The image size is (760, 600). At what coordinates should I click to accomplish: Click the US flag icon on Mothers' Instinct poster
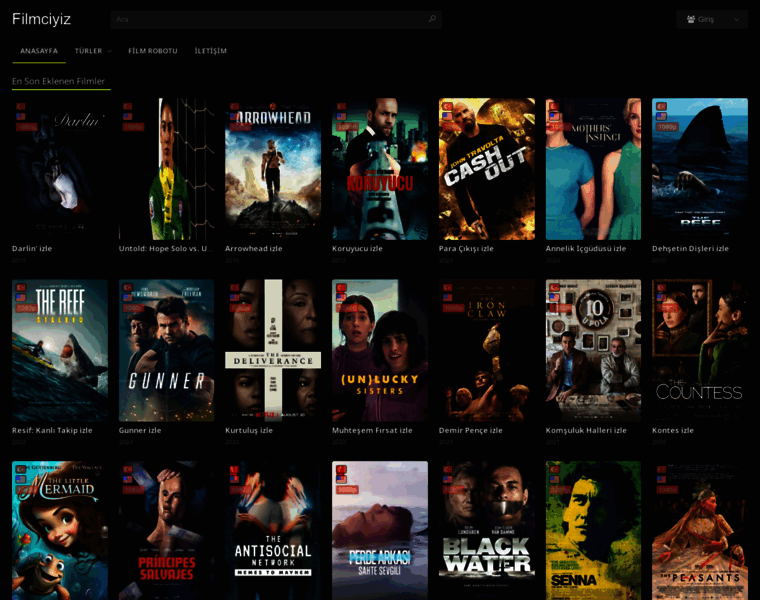pyautogui.click(x=554, y=116)
